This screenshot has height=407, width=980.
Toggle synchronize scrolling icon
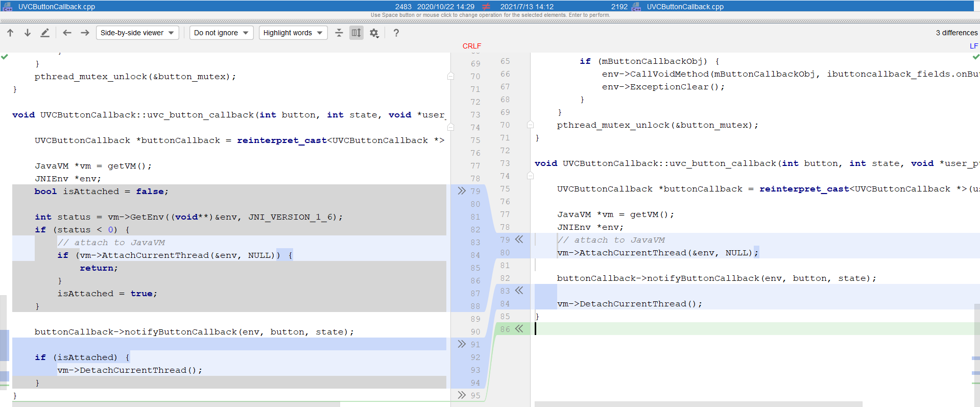point(356,33)
